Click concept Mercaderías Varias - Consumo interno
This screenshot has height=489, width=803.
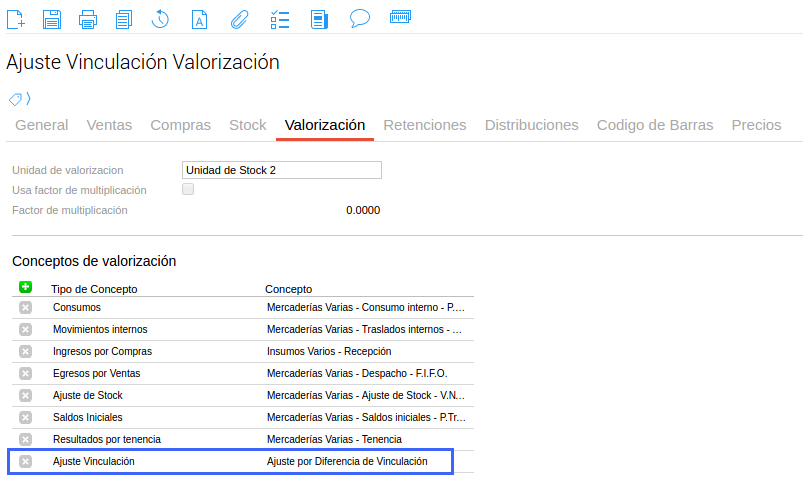click(366, 307)
